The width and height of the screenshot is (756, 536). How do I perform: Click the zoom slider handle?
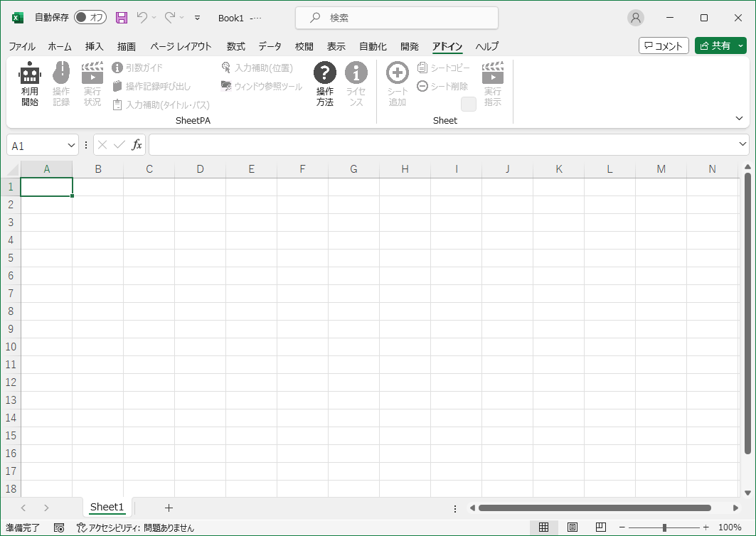[x=664, y=527]
